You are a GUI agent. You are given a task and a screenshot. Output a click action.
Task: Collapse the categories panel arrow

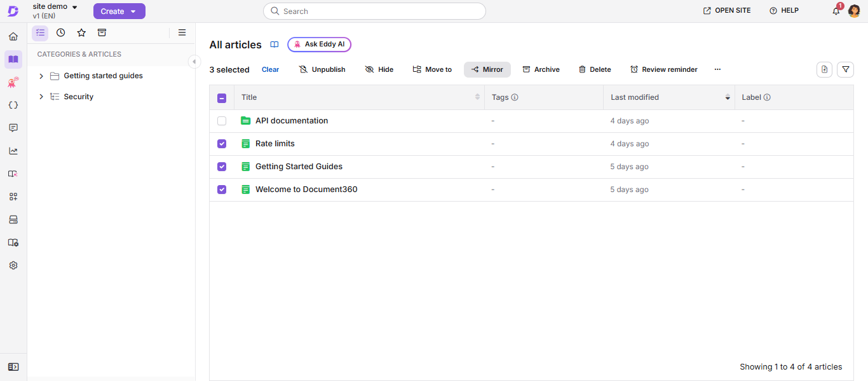194,61
